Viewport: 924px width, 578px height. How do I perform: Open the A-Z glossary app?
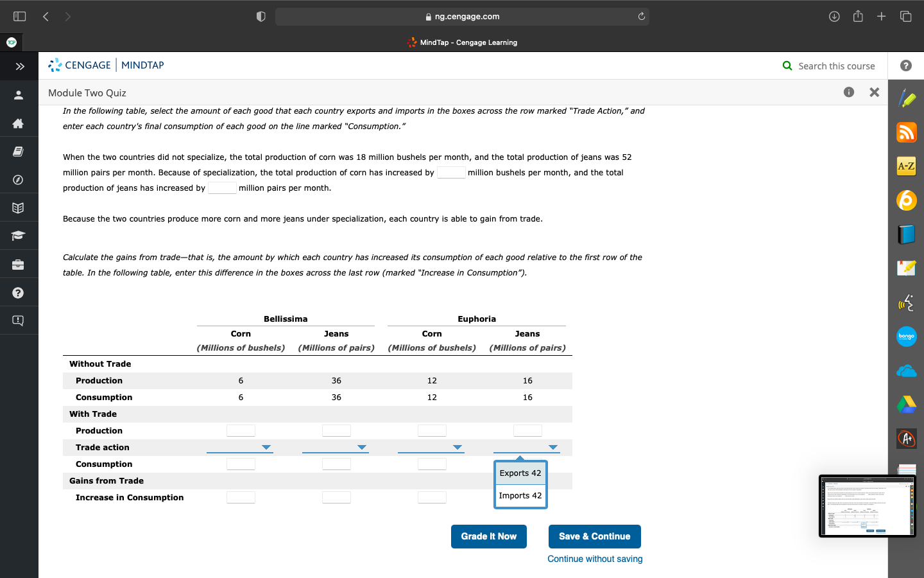[x=907, y=166]
